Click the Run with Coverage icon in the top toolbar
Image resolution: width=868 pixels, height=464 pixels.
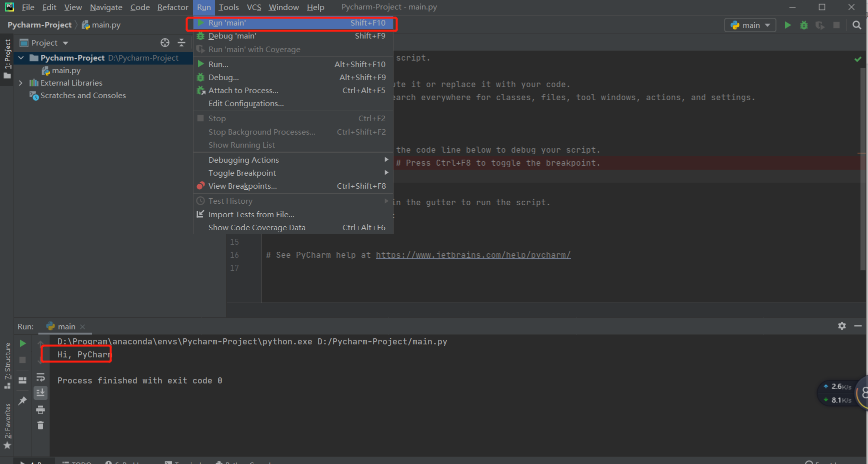[x=820, y=25]
